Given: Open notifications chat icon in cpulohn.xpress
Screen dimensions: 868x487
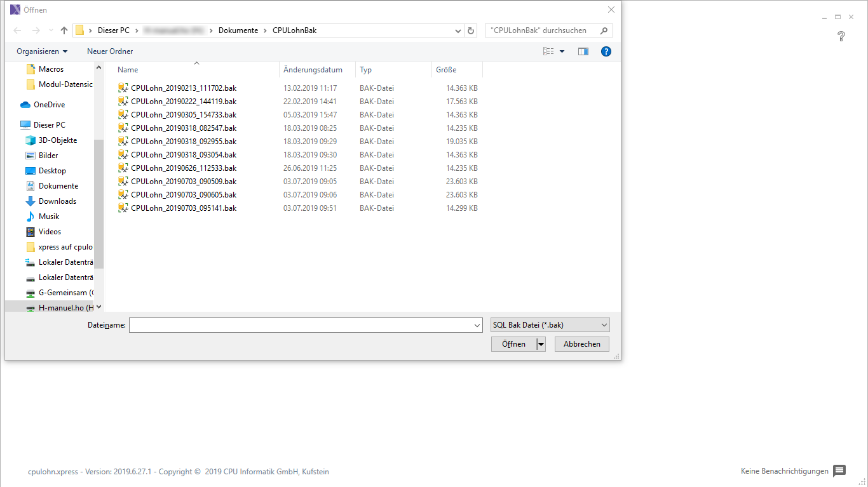Looking at the screenshot, I should click(839, 471).
